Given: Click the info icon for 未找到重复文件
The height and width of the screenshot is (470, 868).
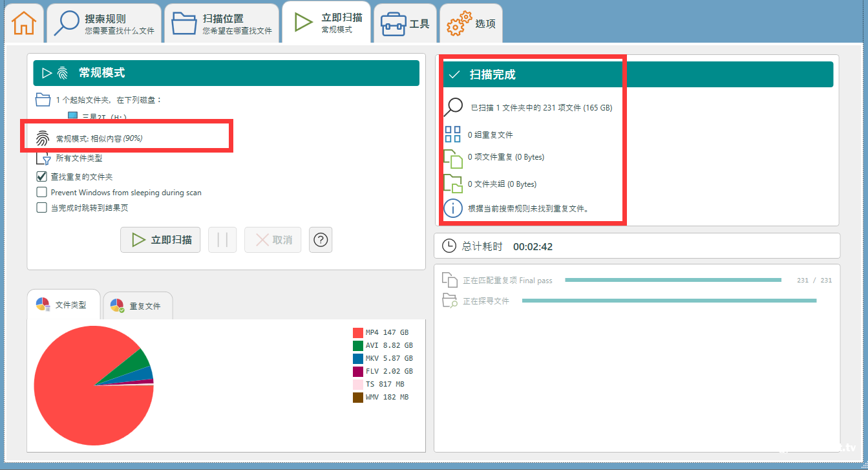Looking at the screenshot, I should click(x=453, y=208).
